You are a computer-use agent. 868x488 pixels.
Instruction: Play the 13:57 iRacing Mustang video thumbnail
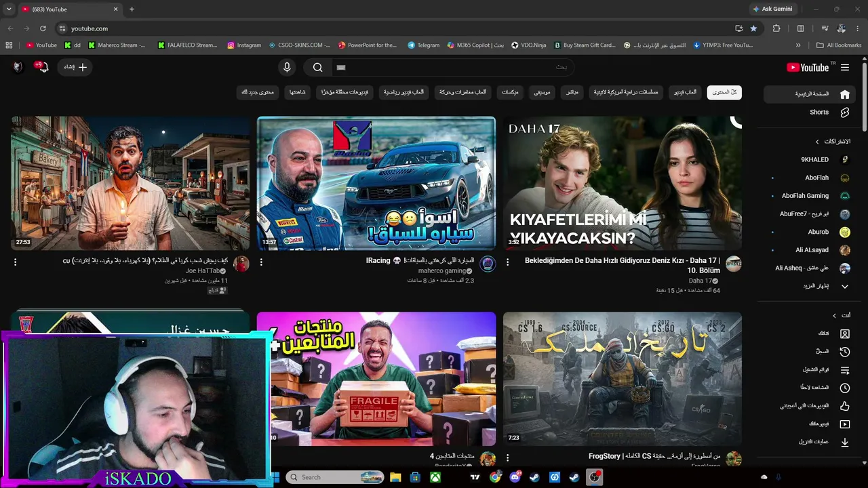coord(376,183)
